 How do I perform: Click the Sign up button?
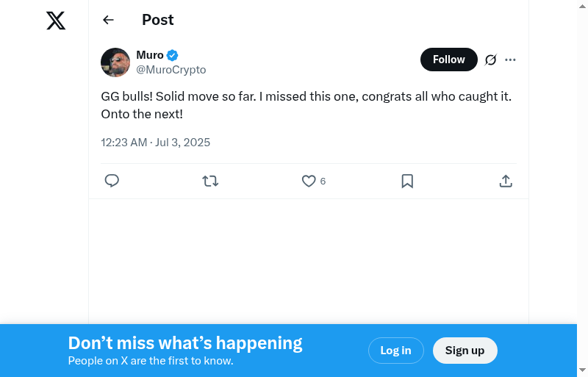click(465, 351)
